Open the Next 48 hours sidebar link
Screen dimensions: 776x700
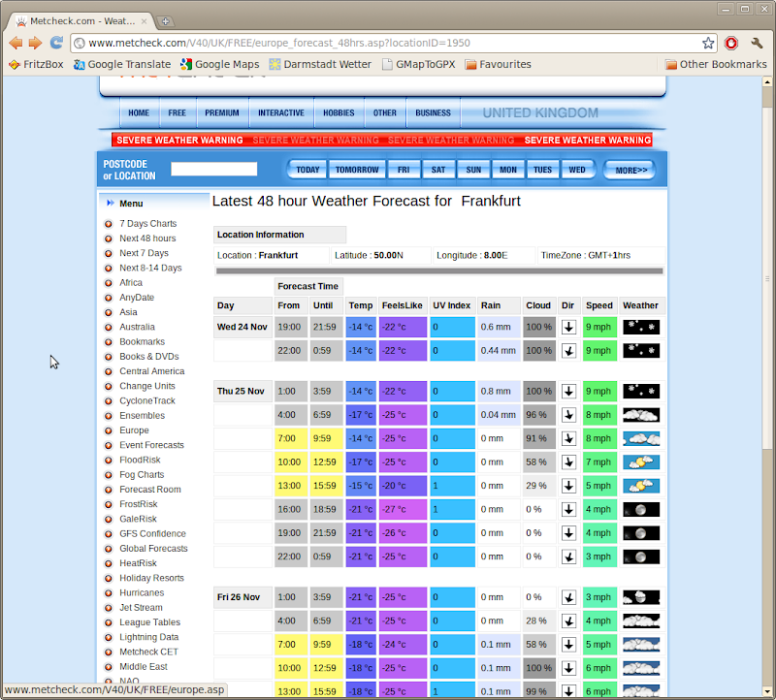tap(147, 239)
